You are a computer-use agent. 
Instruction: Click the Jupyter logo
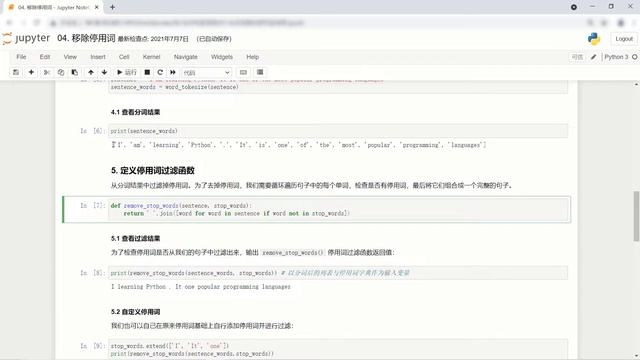pos(26,38)
